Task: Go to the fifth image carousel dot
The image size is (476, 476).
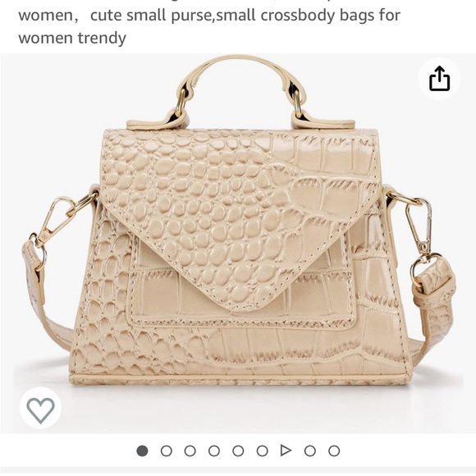Action: pyautogui.click(x=238, y=451)
